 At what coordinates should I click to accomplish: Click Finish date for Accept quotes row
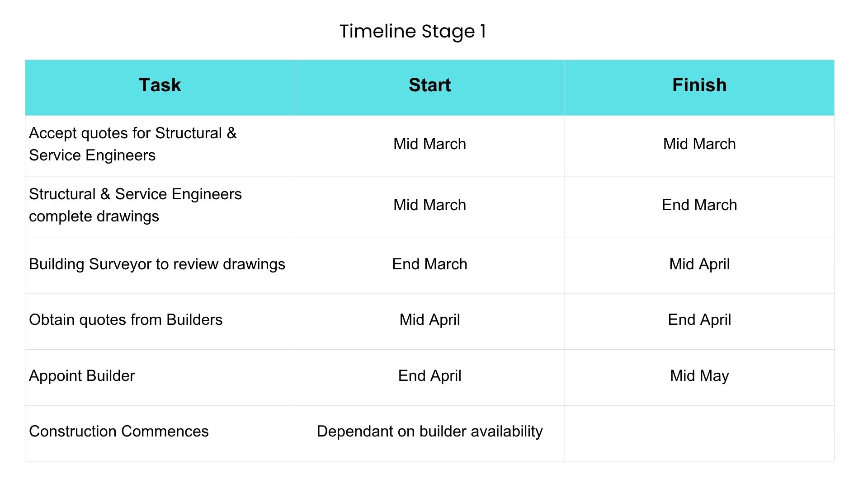[699, 144]
